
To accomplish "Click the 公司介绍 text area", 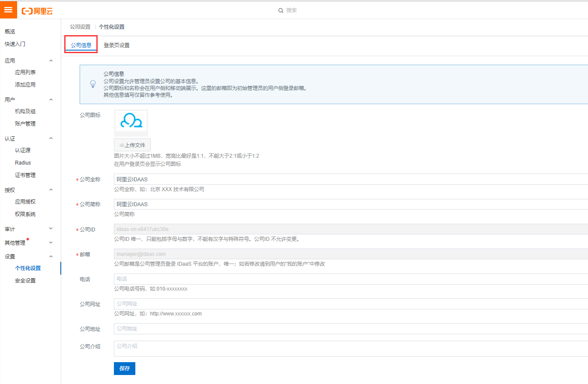I will point(351,348).
